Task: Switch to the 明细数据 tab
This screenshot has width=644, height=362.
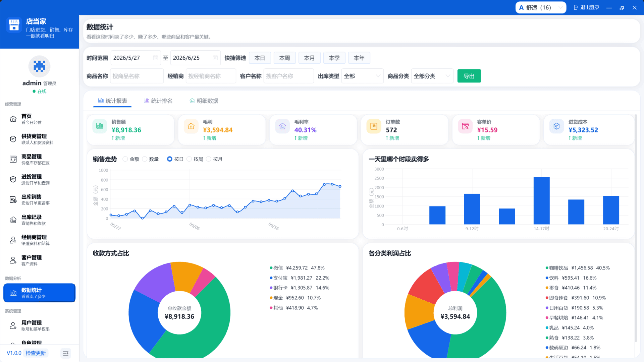Action: click(204, 101)
